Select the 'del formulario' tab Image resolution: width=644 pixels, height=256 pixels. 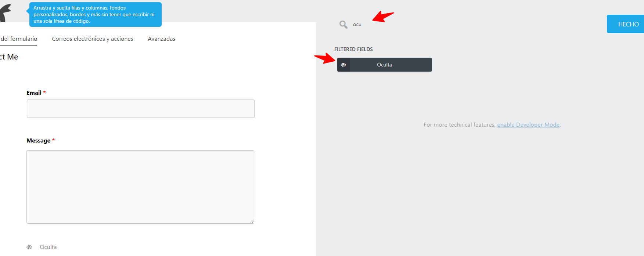click(19, 39)
